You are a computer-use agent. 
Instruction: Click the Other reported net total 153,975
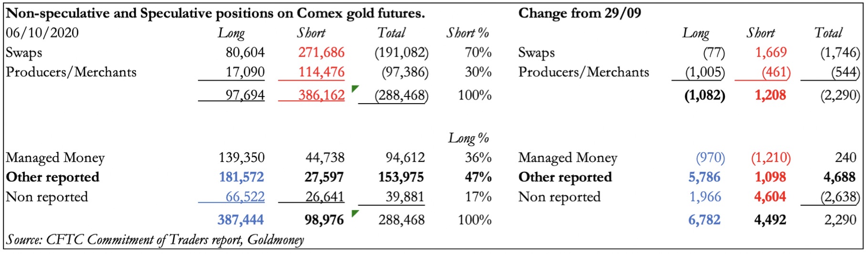401,177
